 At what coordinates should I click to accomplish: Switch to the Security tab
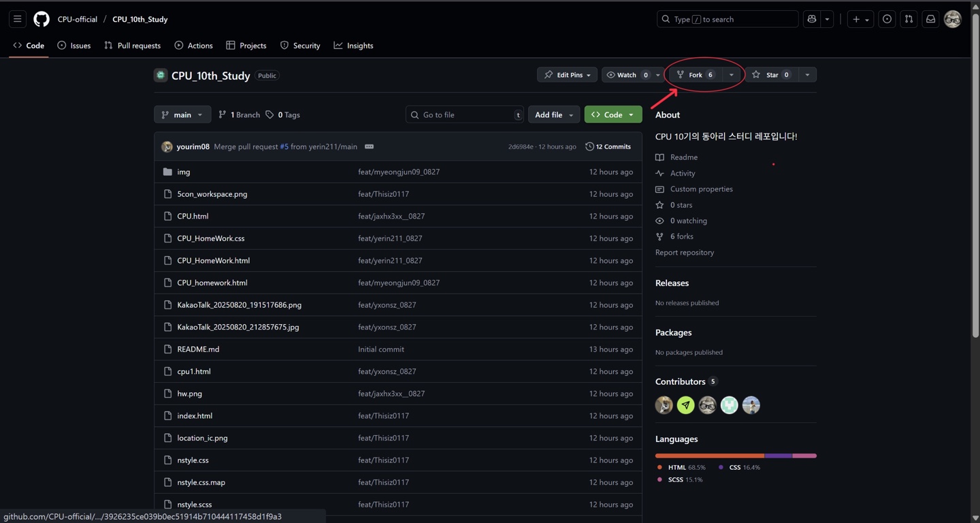(300, 46)
